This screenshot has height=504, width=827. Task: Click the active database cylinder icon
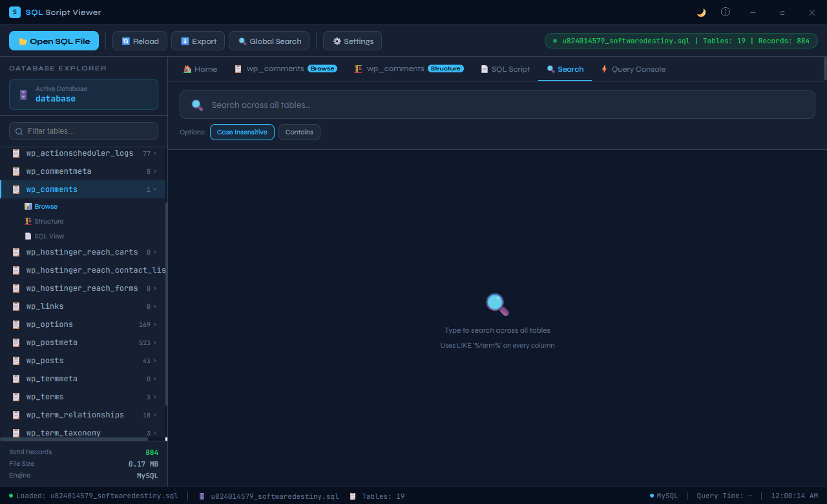point(23,95)
